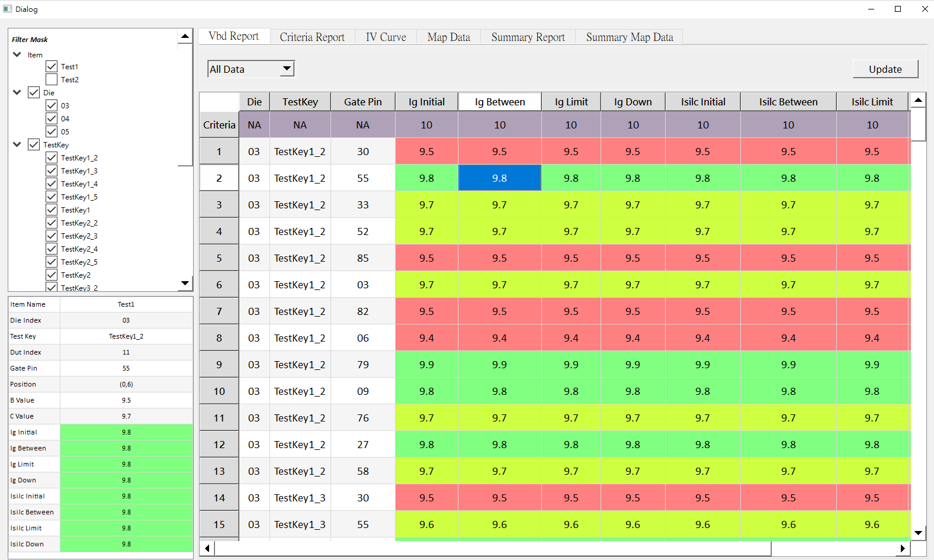Select Ig Down 9.9 cell in row 9

[633, 365]
